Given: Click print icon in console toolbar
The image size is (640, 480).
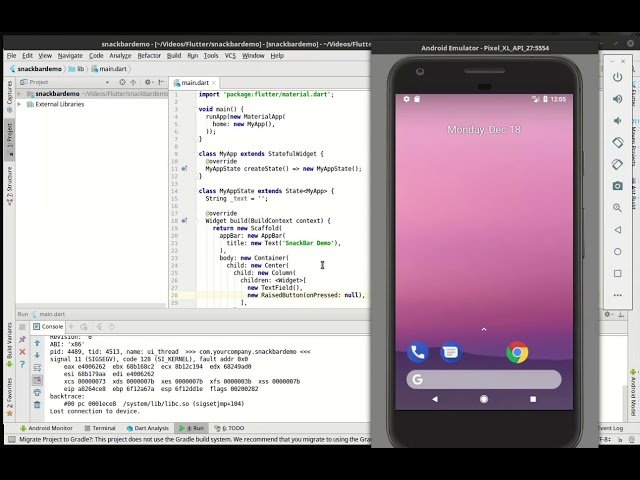Looking at the screenshot, I should [37, 392].
